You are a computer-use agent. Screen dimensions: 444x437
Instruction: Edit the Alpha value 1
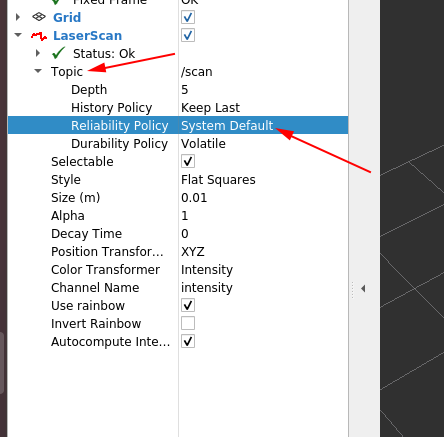(185, 216)
